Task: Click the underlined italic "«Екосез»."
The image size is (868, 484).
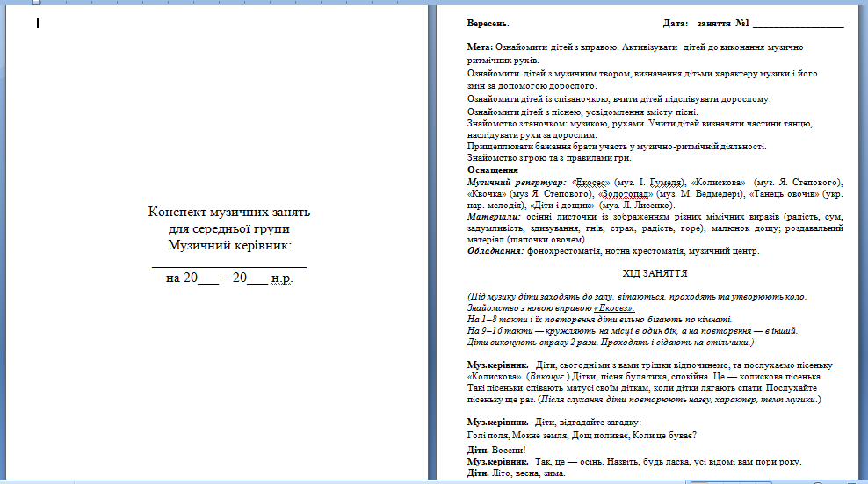Action: coord(614,308)
